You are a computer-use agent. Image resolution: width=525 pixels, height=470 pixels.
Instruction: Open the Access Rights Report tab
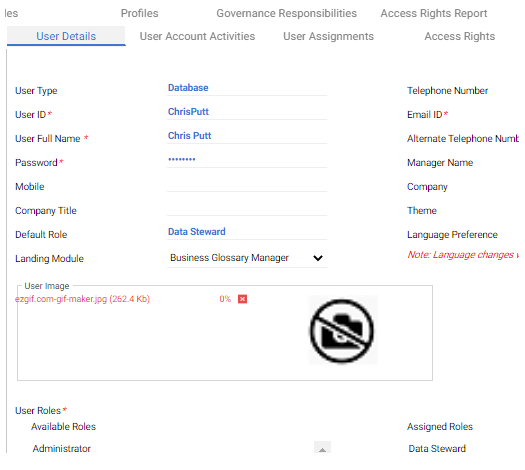(x=434, y=13)
